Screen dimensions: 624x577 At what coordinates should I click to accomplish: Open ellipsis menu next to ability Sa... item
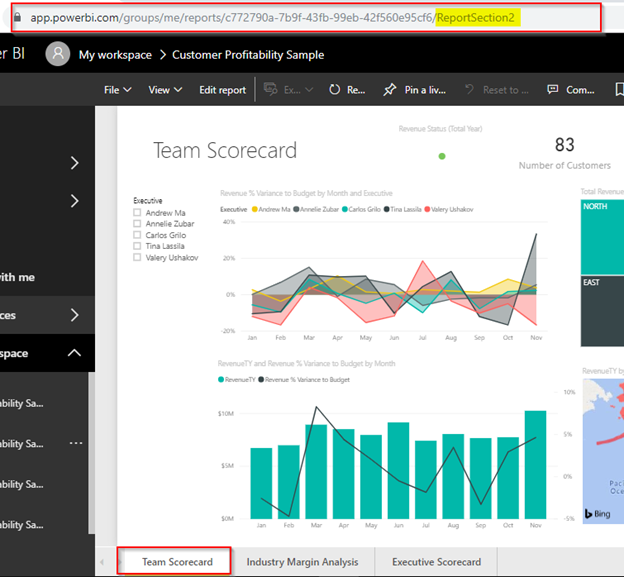pyautogui.click(x=76, y=443)
